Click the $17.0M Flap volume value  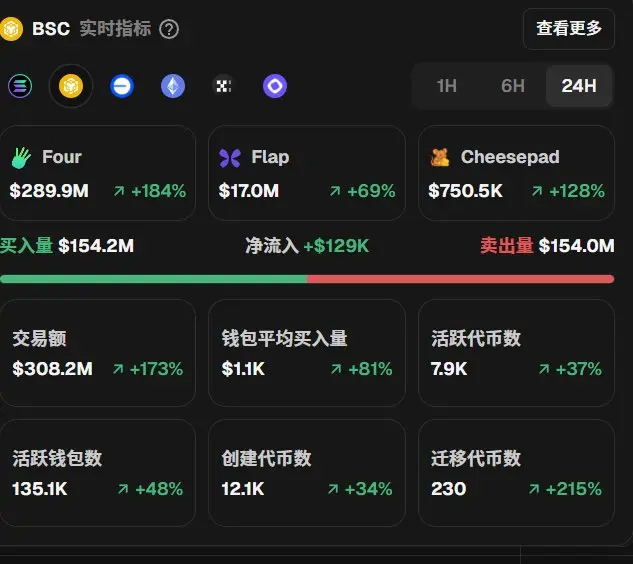click(249, 191)
